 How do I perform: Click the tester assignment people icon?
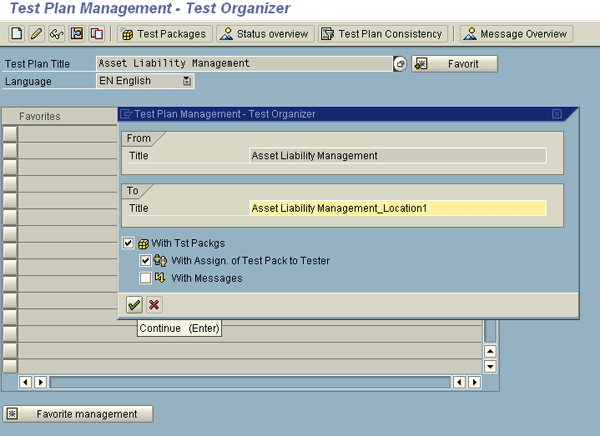(160, 261)
